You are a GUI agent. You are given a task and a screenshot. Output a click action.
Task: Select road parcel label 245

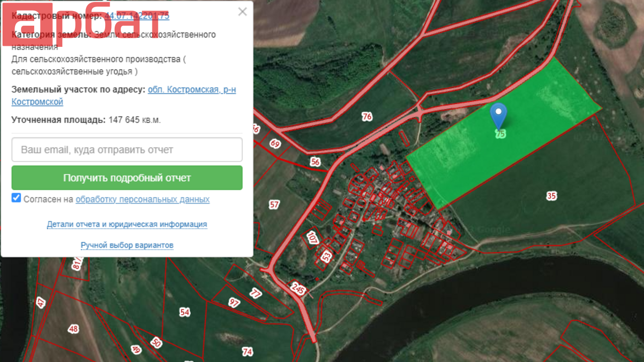point(297,288)
